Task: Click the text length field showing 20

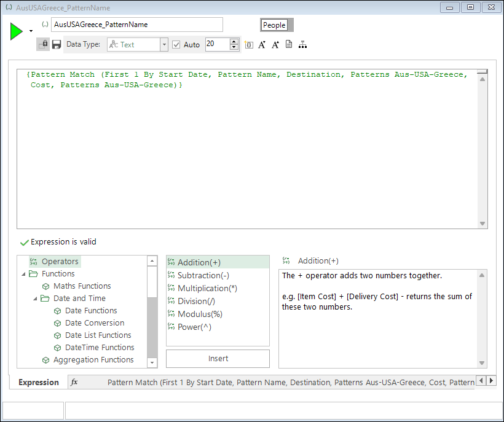Action: tap(218, 44)
